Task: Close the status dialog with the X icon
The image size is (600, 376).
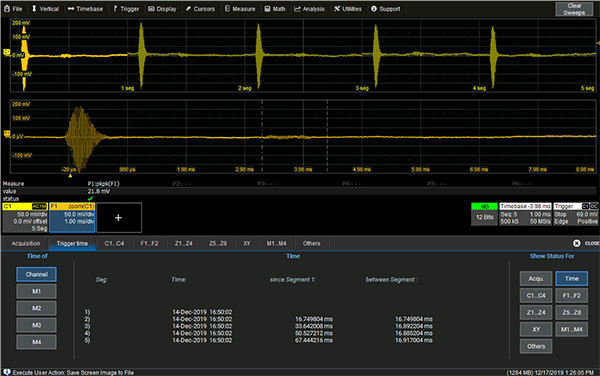Action: point(577,243)
